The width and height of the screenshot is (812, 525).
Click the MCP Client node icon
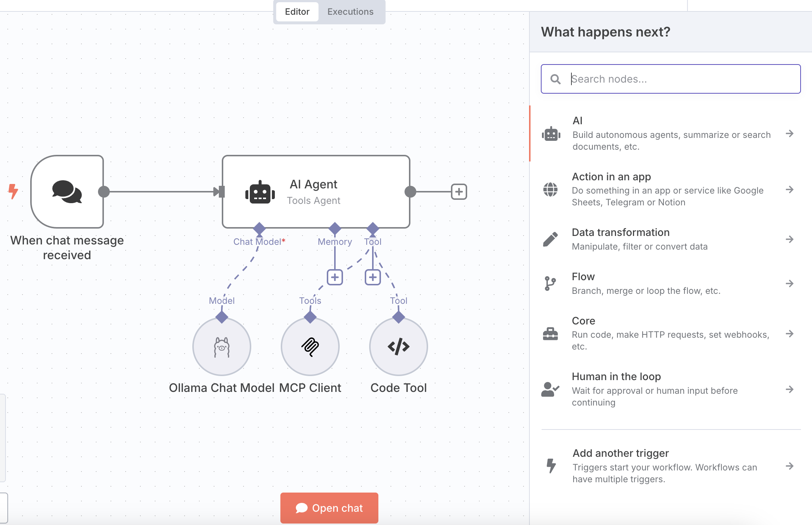[x=310, y=347]
